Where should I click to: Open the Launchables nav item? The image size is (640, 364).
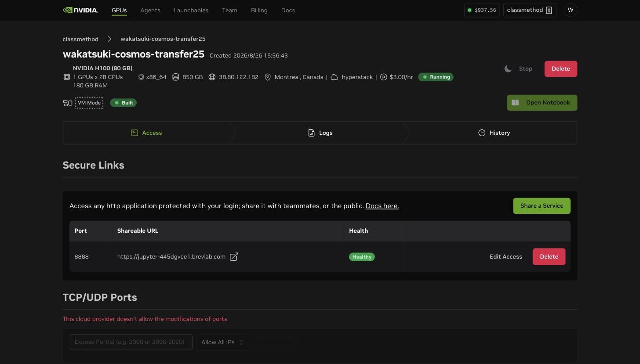click(191, 10)
